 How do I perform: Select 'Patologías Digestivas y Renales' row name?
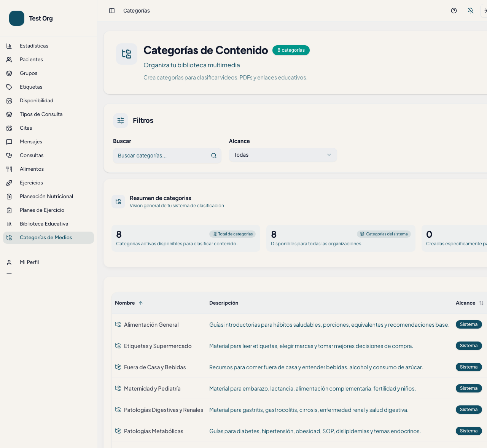164,410
